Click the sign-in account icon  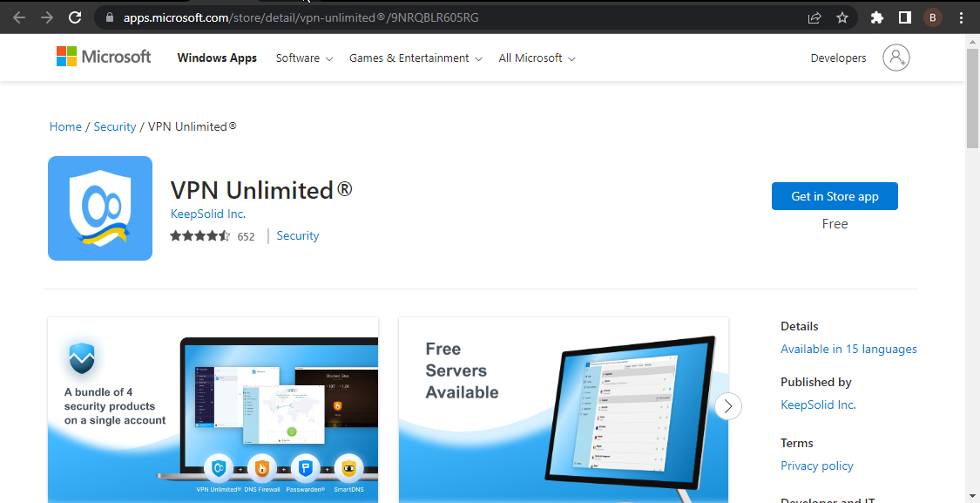click(896, 58)
